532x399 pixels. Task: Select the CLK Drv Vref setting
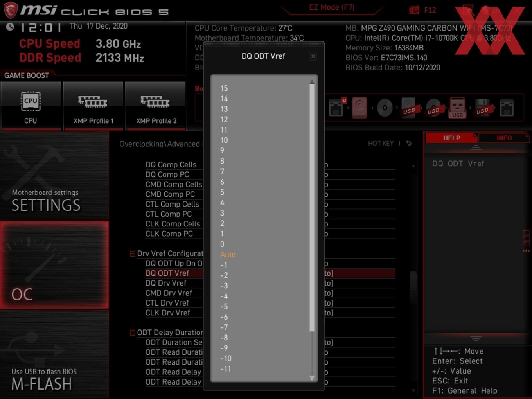tap(167, 313)
